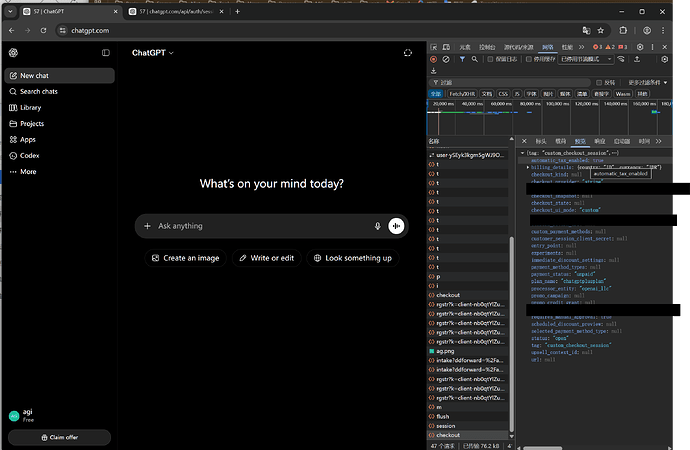Open the throttling mode dropdown
690x450 pixels.
click(586, 59)
